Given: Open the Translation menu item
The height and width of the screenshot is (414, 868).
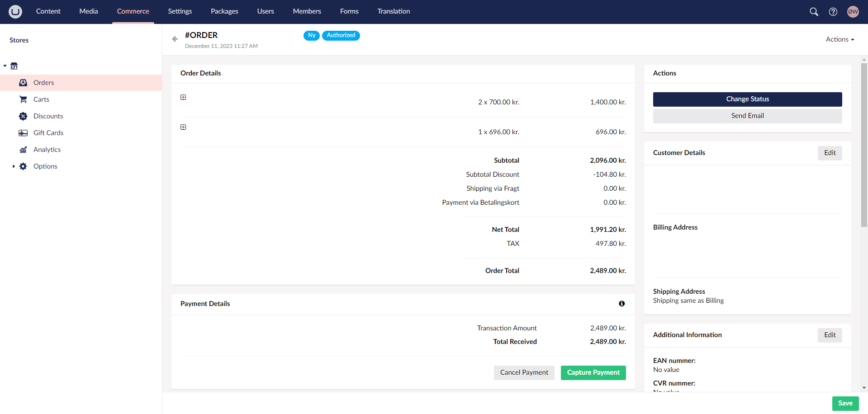Looking at the screenshot, I should (x=393, y=11).
